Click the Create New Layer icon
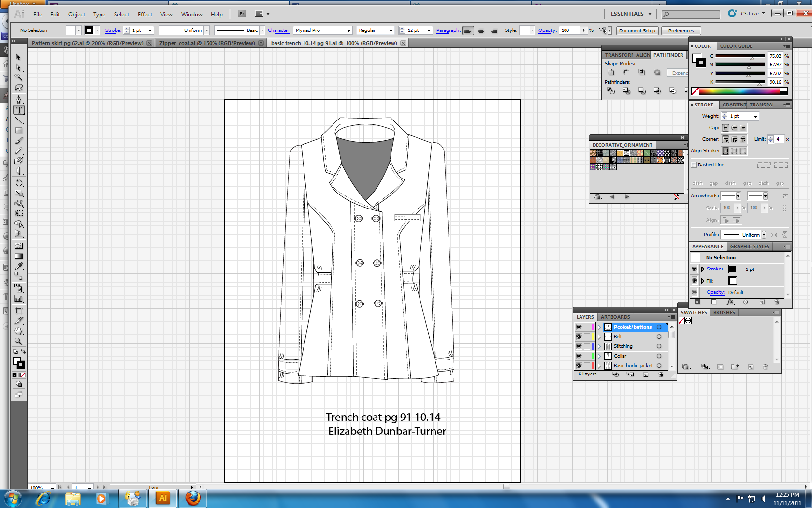Screen dimensions: 812x508 click(646, 374)
